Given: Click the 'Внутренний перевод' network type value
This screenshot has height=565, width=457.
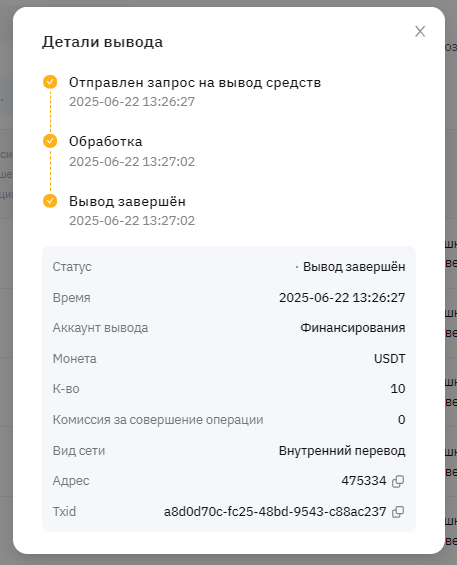Looking at the screenshot, I should (x=342, y=450).
